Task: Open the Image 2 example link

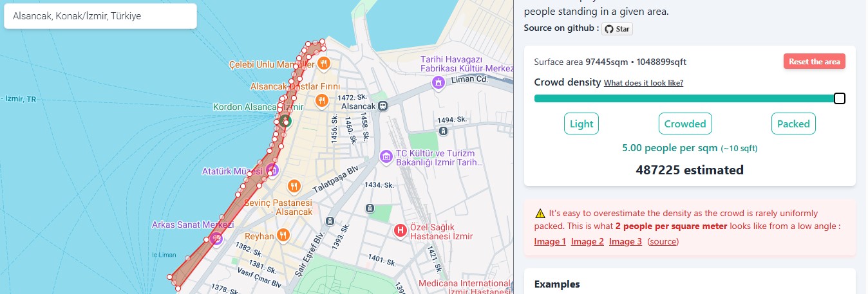Action: pos(587,241)
